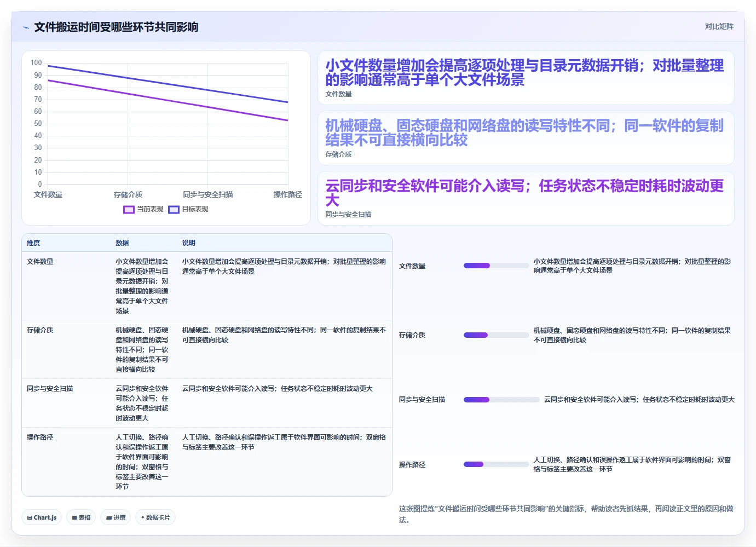Click the 存储介质 label beside its progress bar
This screenshot has height=547, width=756.
point(412,335)
